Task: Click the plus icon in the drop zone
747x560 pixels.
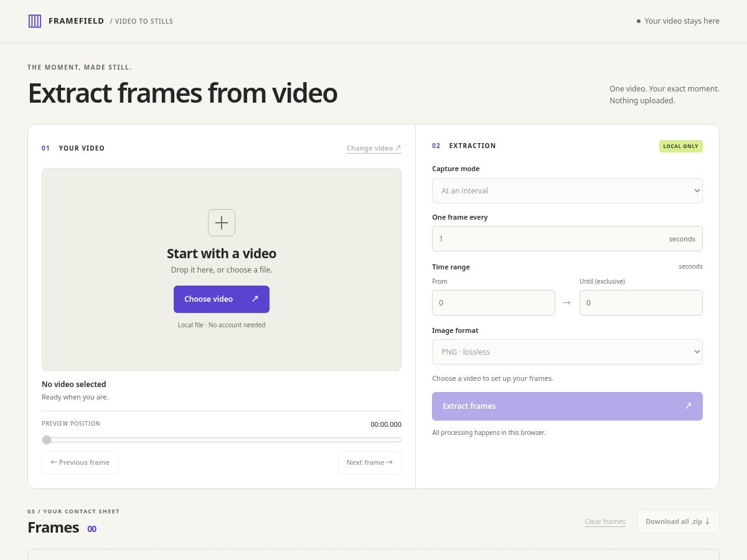Action: coord(222,223)
